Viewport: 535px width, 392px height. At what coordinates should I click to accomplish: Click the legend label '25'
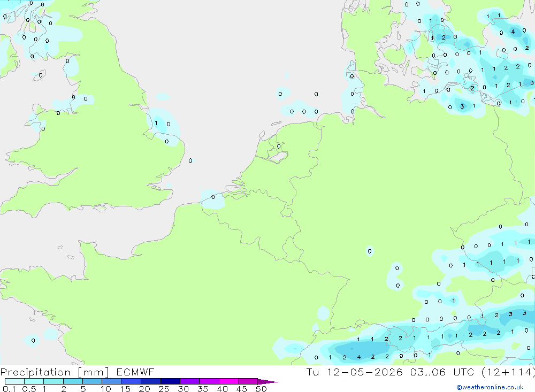point(164,389)
